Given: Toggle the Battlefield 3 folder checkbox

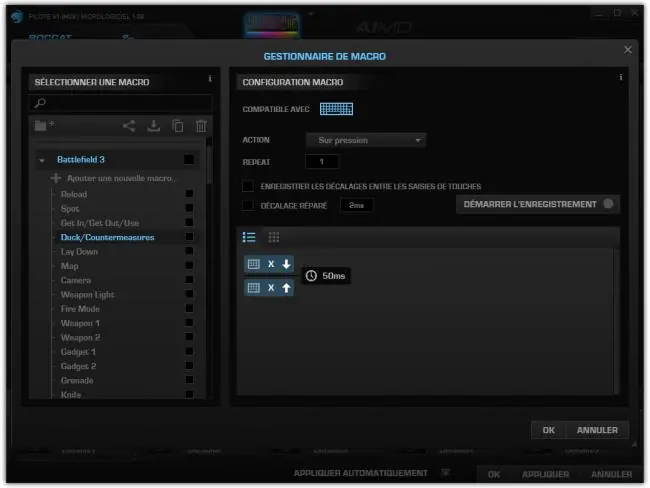Looking at the screenshot, I should tap(189, 160).
